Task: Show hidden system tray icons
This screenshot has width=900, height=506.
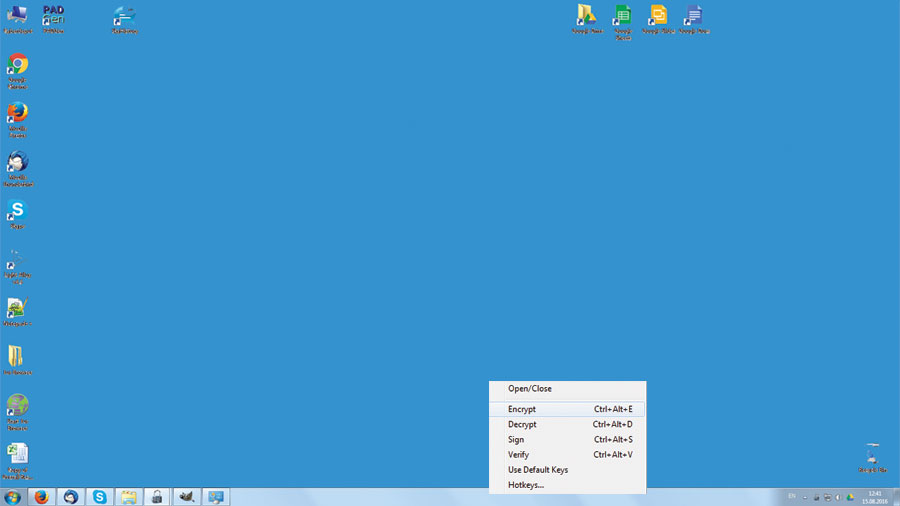Action: point(805,497)
